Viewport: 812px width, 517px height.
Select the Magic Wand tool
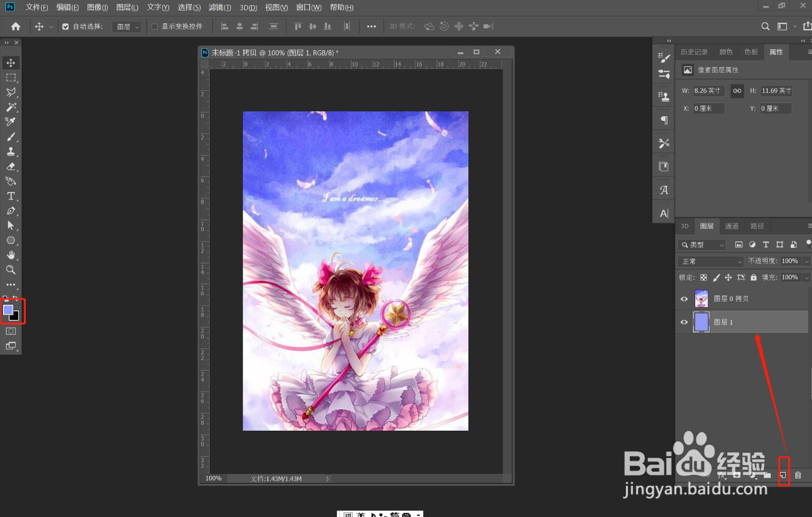(11, 107)
